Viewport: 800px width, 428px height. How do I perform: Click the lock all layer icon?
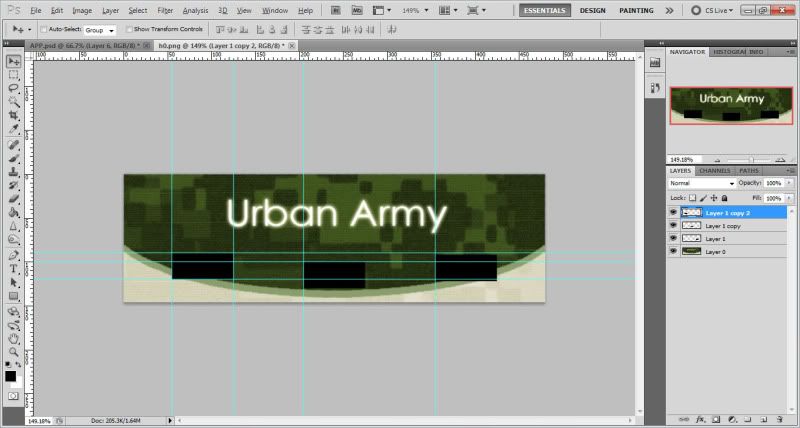click(722, 199)
